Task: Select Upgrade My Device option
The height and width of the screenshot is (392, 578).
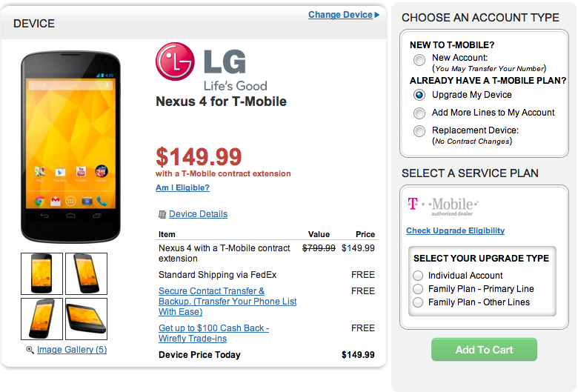Action: (419, 95)
